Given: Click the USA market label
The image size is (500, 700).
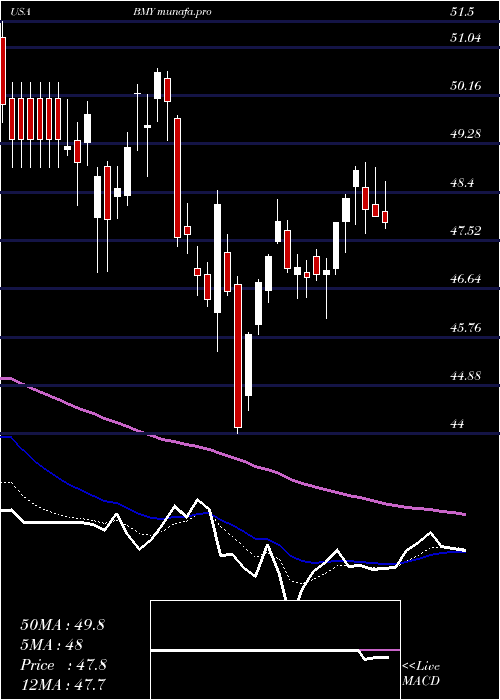Looking at the screenshot, I should 19,12.
